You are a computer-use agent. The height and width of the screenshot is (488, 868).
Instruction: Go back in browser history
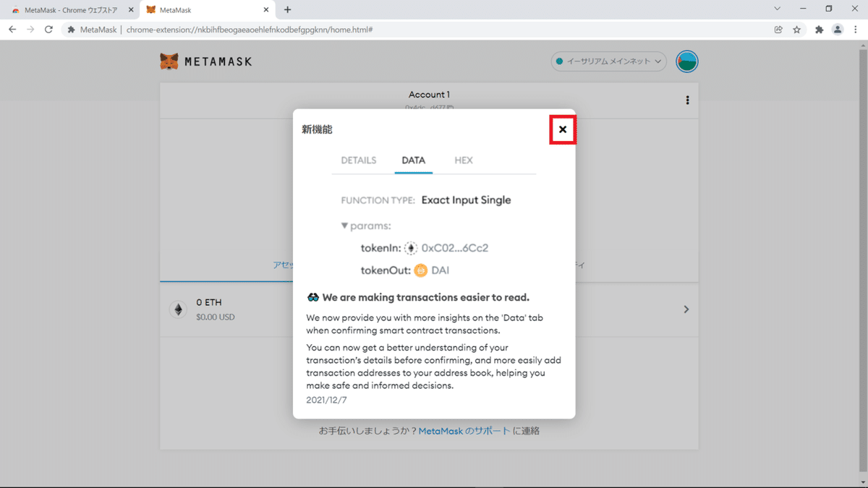pyautogui.click(x=12, y=30)
